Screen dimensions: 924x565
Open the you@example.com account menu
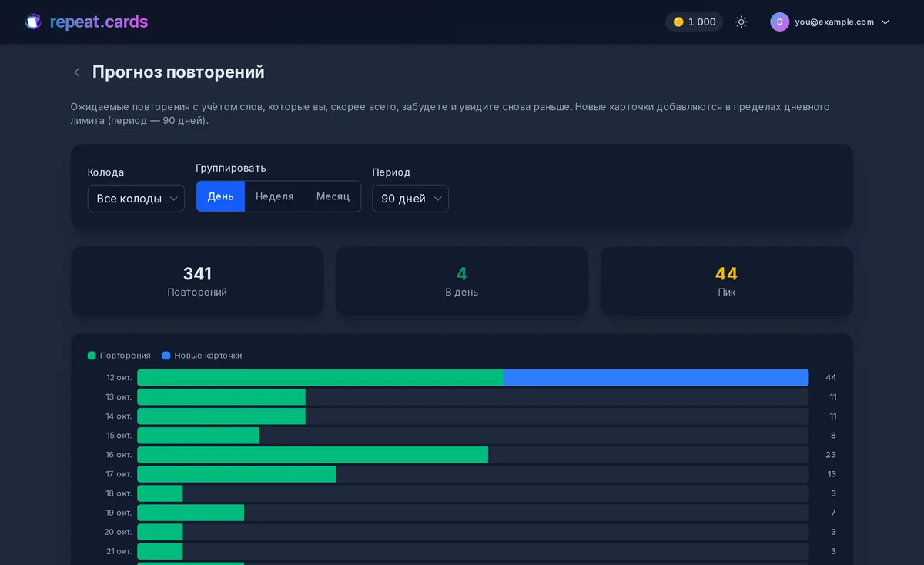[830, 22]
